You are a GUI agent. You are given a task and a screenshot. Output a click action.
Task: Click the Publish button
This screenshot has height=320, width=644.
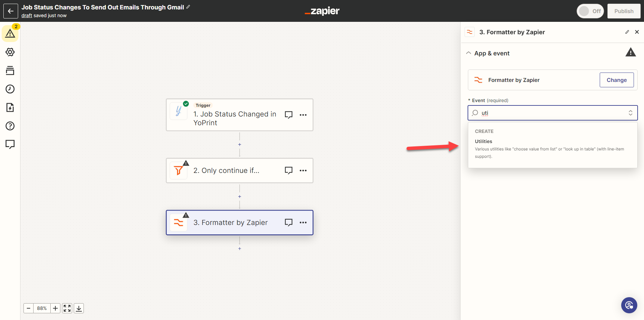[624, 11]
